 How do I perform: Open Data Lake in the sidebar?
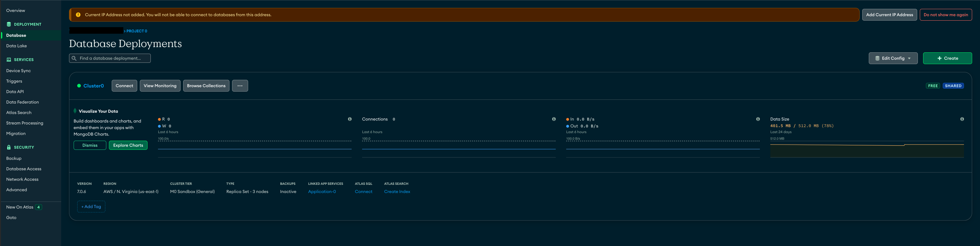[16, 46]
